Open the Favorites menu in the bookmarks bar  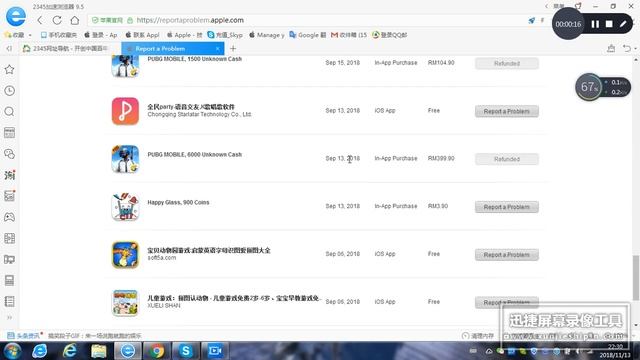17,35
